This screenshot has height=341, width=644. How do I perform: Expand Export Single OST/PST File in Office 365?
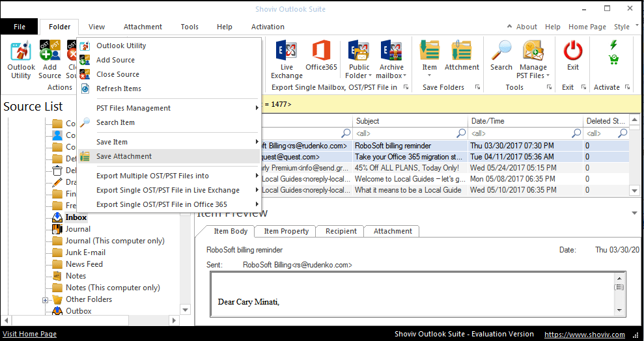pyautogui.click(x=169, y=204)
